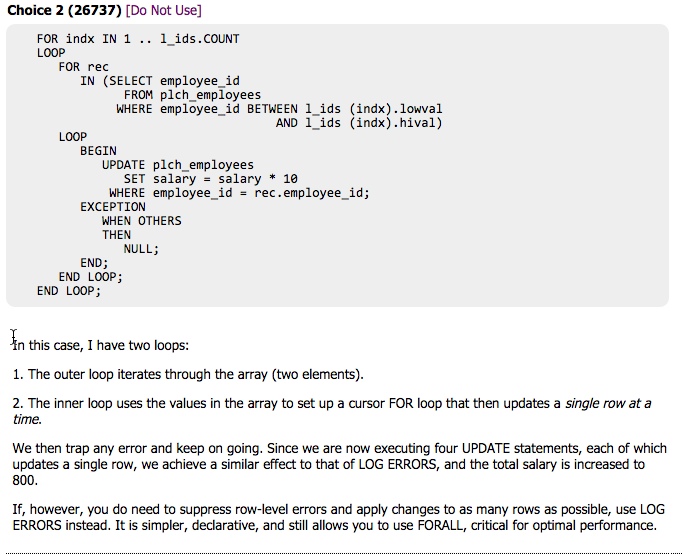Click the 'AND l_ids (indx).hival)' line
682x554 pixels.
(x=358, y=123)
